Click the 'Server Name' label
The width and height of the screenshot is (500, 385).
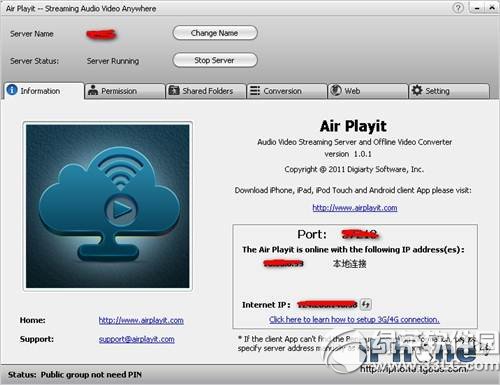coord(32,34)
